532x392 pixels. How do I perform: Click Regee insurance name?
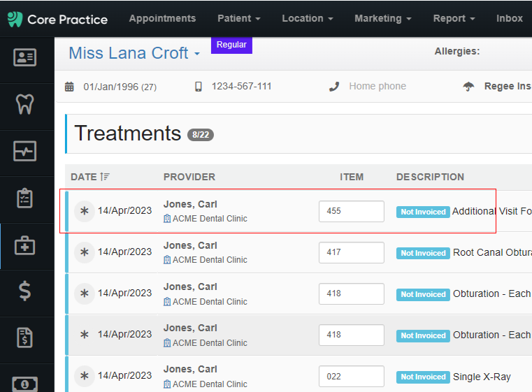(508, 86)
